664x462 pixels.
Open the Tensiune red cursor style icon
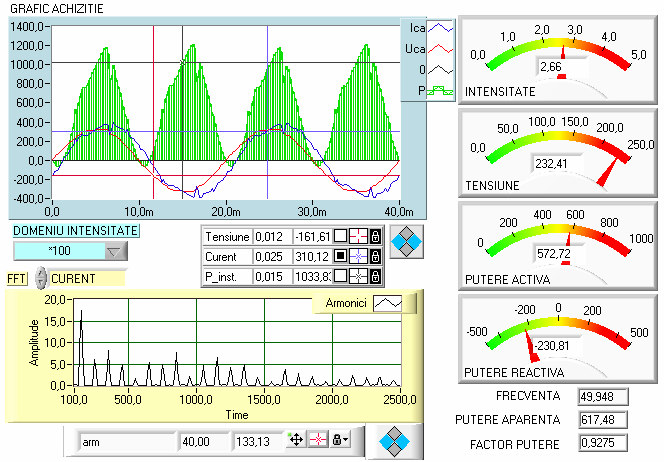point(358,236)
